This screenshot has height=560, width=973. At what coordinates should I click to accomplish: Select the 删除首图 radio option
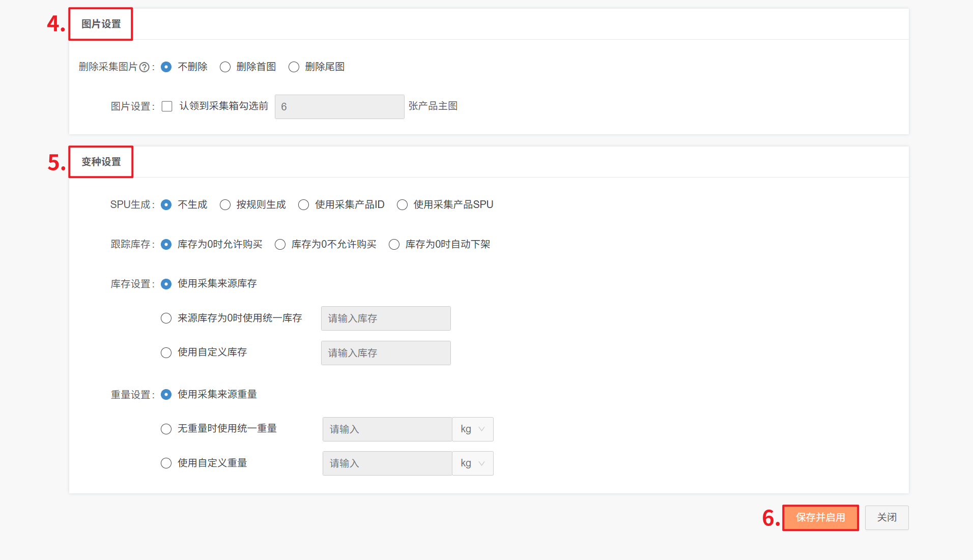[x=225, y=67]
